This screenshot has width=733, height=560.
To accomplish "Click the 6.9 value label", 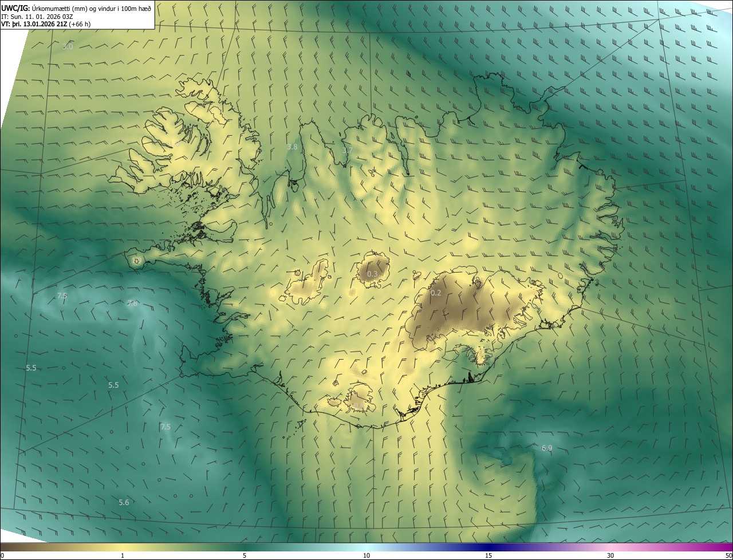I will [x=547, y=448].
